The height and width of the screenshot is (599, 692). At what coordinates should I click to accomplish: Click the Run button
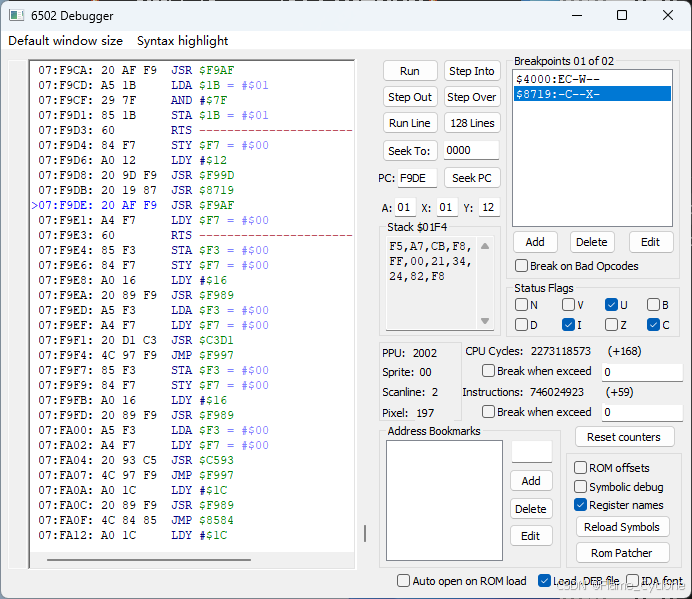[x=410, y=71]
